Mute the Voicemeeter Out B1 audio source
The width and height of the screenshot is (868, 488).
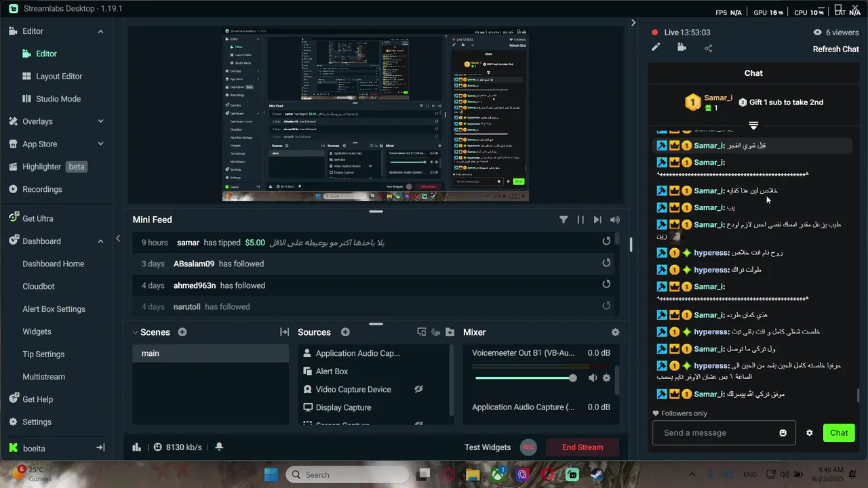(593, 378)
